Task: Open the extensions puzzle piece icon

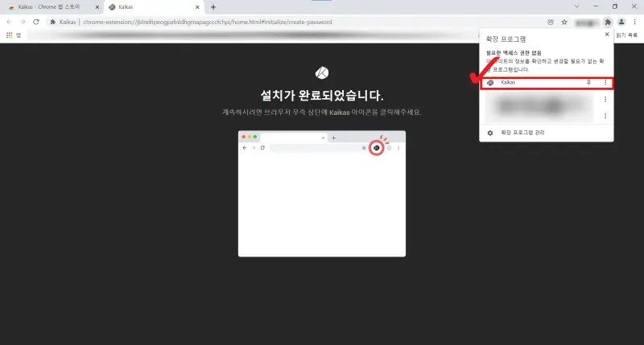Action: pos(608,23)
